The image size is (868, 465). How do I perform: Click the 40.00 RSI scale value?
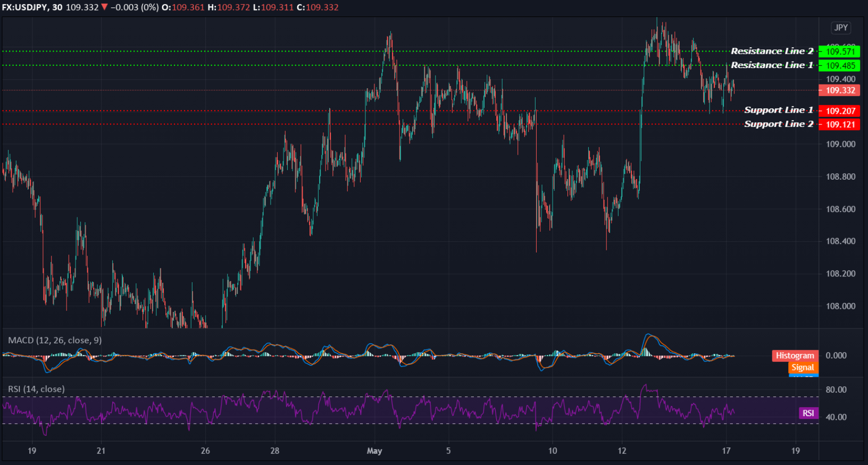point(836,417)
